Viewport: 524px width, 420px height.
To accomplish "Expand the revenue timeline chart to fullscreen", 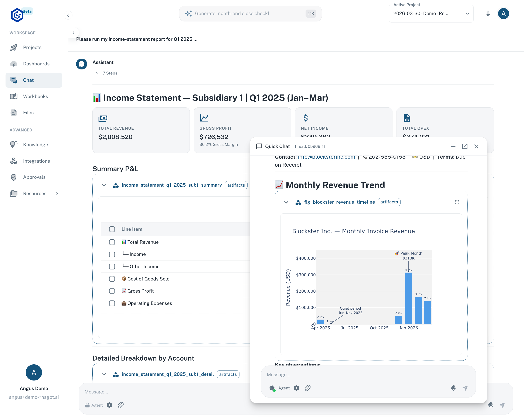I will coord(457,202).
